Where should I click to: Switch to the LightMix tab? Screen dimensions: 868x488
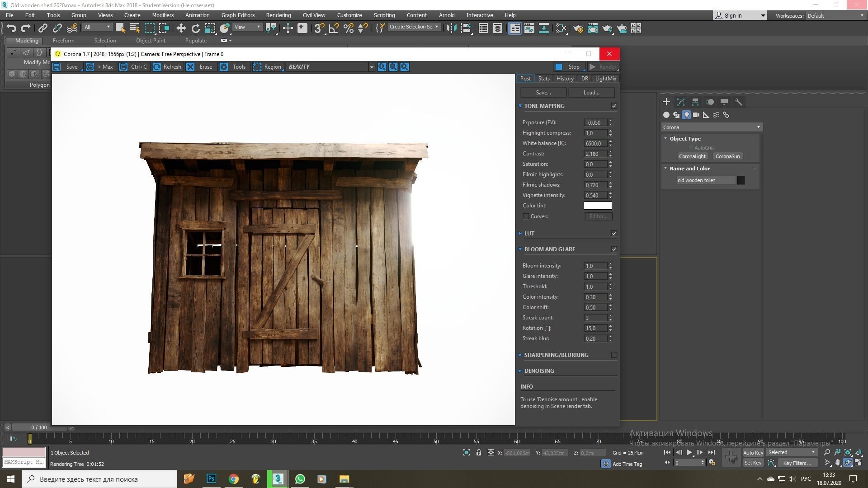605,78
